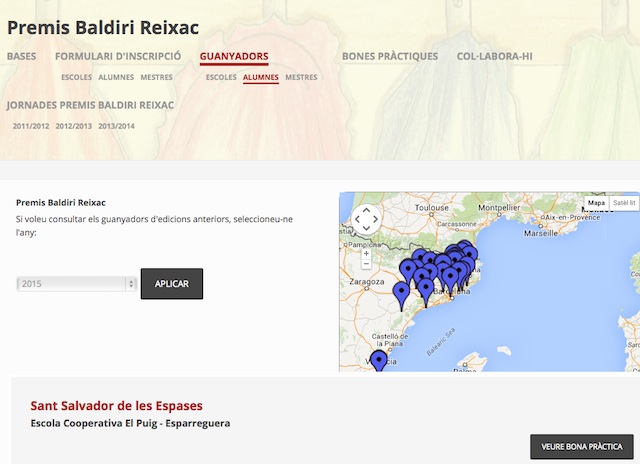Zoom out on the map

pos(366,265)
